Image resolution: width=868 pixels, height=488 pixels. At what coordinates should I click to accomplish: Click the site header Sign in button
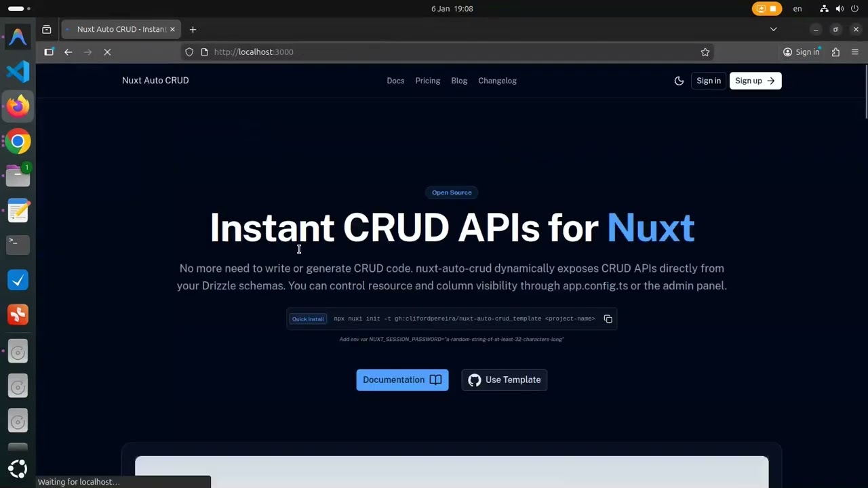tap(709, 81)
